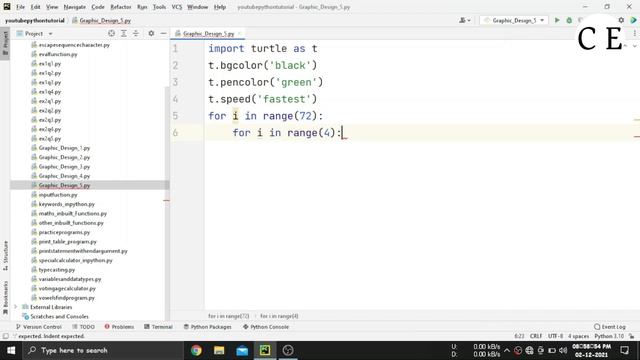Viewport: 640px width, 360px height.
Task: Switch to PyCharm taskbar icon
Action: pos(265,350)
